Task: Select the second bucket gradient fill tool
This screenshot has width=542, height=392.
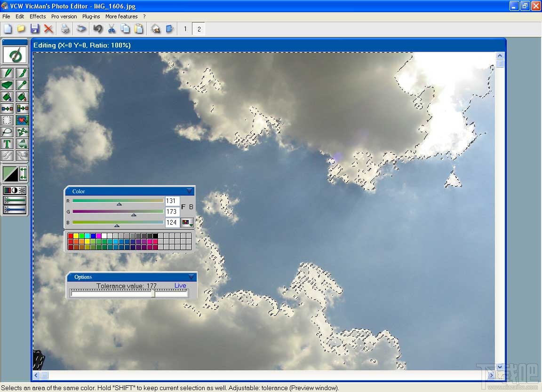Action: pos(22,97)
